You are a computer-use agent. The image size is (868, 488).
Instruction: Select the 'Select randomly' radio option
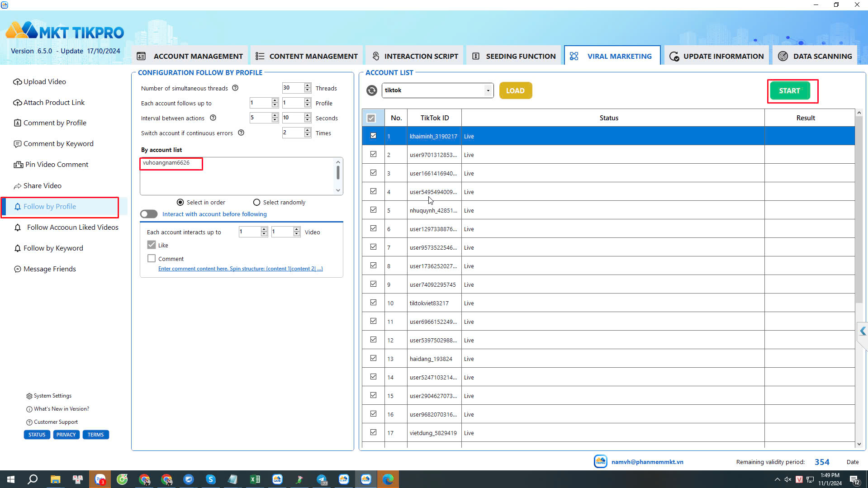point(257,202)
